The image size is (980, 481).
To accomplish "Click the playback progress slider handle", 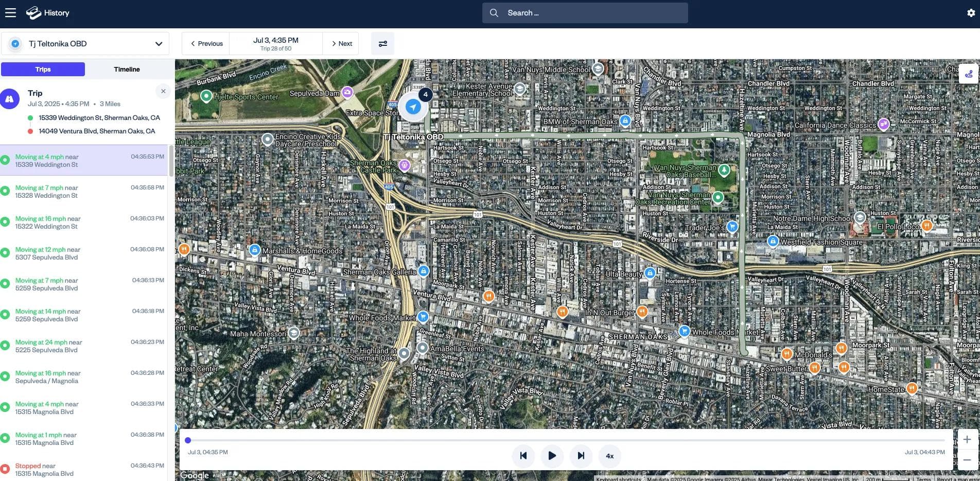I will [x=188, y=440].
